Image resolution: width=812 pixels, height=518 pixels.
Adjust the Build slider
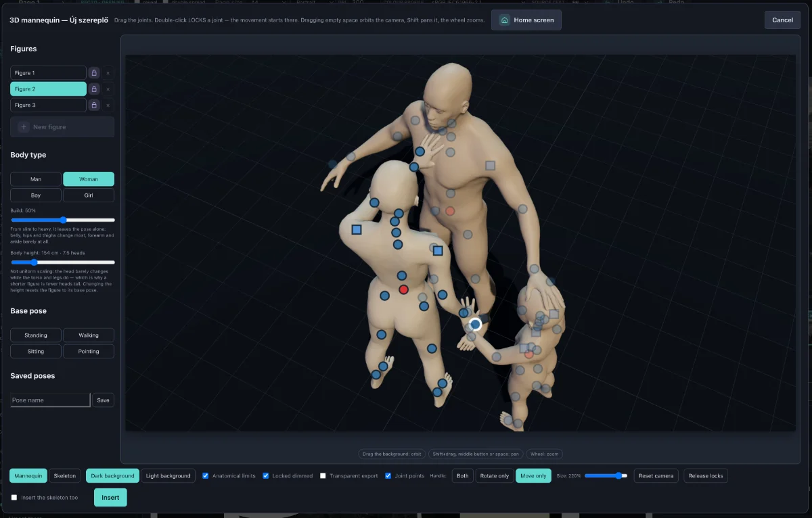(62, 220)
